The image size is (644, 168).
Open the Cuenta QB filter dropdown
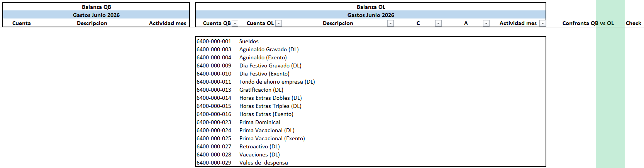point(235,24)
